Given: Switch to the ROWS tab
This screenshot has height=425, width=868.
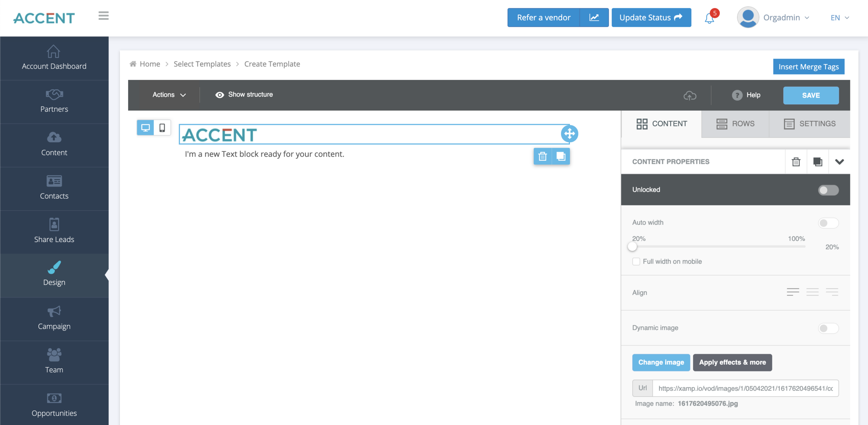Looking at the screenshot, I should click(x=736, y=123).
